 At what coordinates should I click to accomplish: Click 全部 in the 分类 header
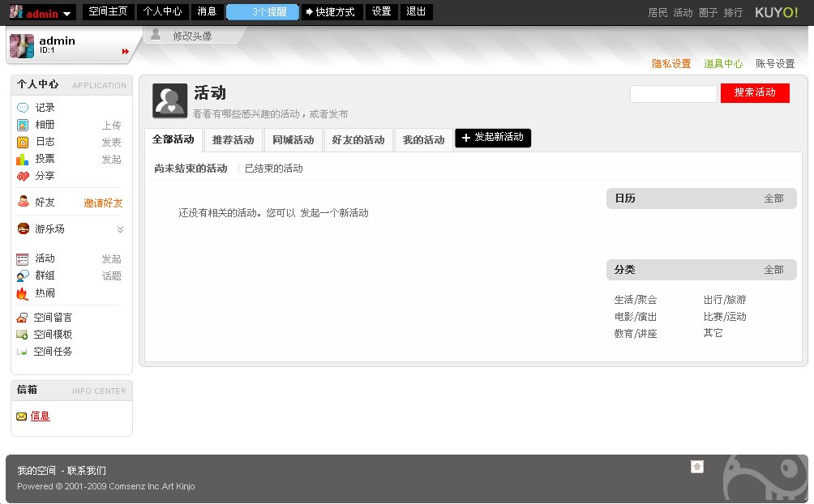(773, 270)
